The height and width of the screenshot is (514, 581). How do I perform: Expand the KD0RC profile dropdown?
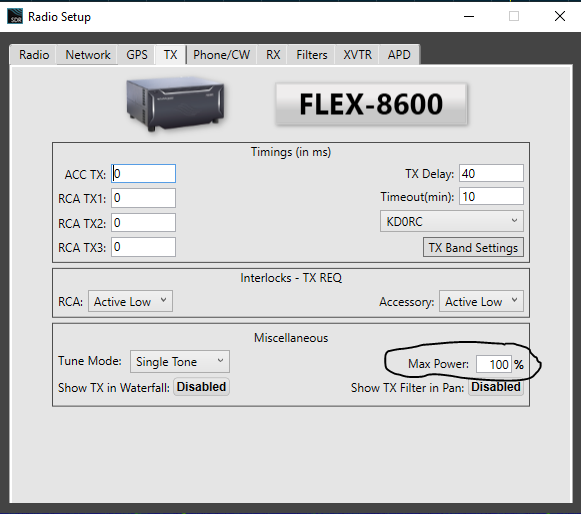click(x=452, y=221)
